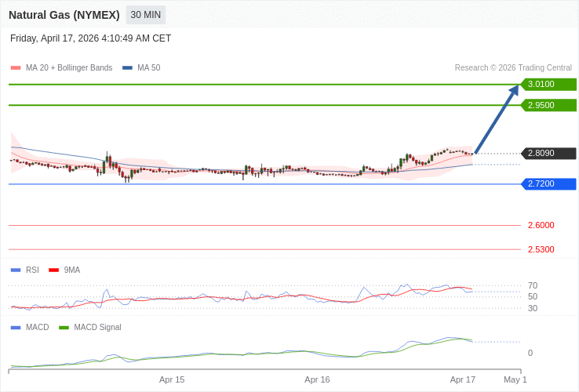Image resolution: width=579 pixels, height=392 pixels.
Task: Select the Apr 15 date on time axis
Action: tap(172, 379)
